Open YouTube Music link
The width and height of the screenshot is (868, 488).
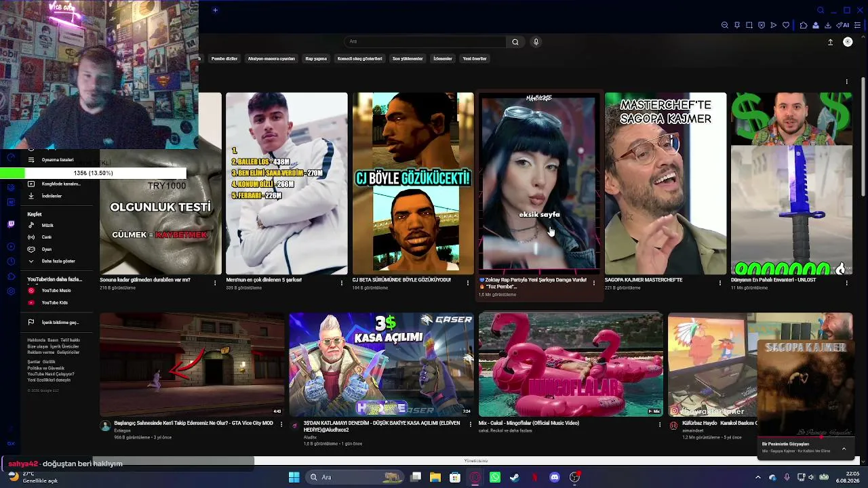(x=56, y=291)
